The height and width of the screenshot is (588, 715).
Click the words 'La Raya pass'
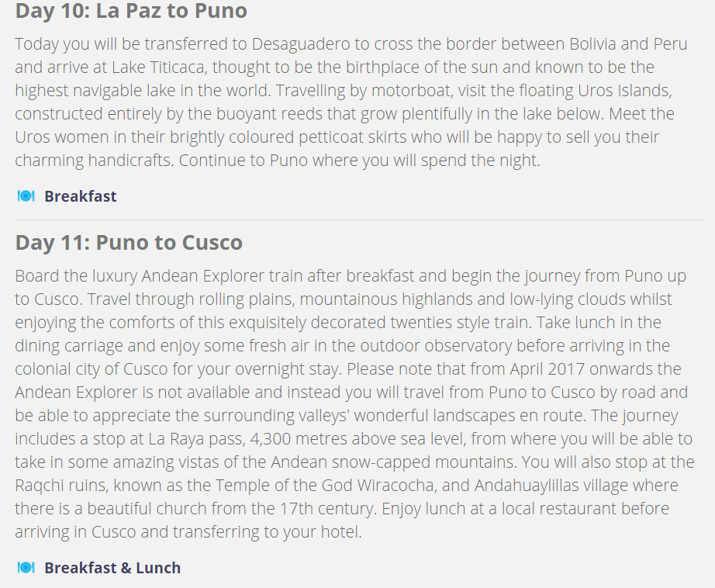(197, 439)
